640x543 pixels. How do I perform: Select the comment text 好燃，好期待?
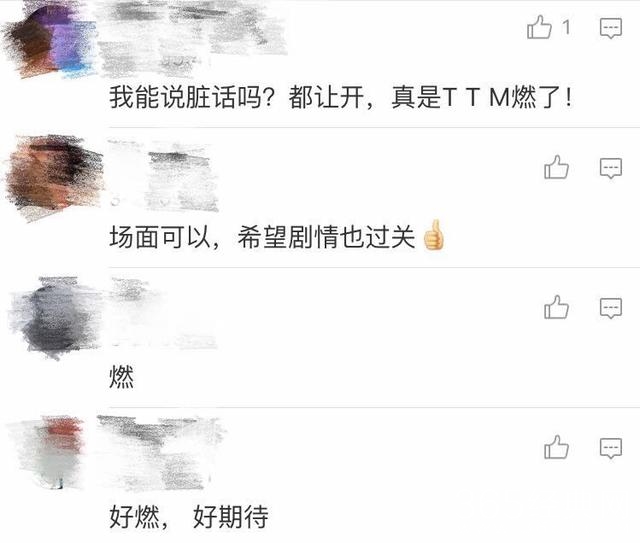pos(189,516)
